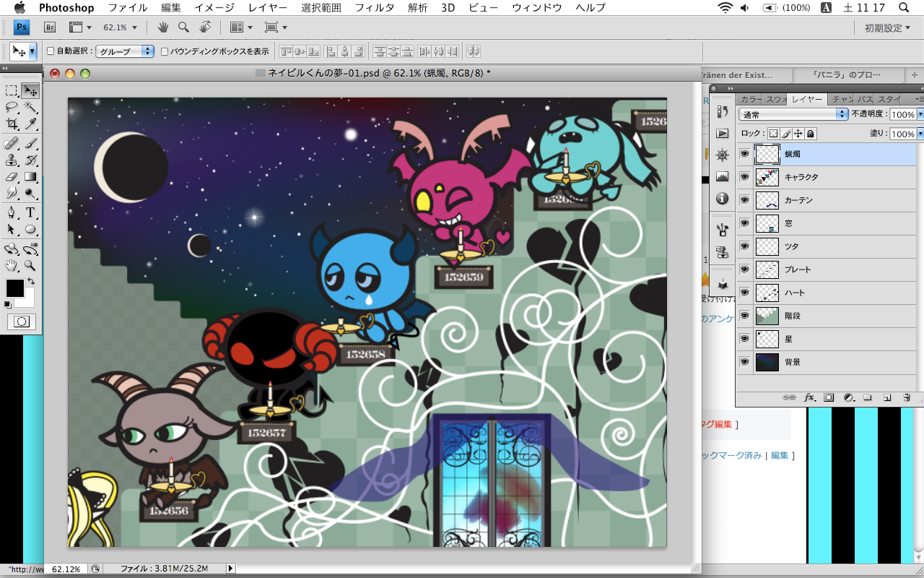Delete the selected layer via trash icon
Screen dimensions: 924x578
click(x=907, y=397)
